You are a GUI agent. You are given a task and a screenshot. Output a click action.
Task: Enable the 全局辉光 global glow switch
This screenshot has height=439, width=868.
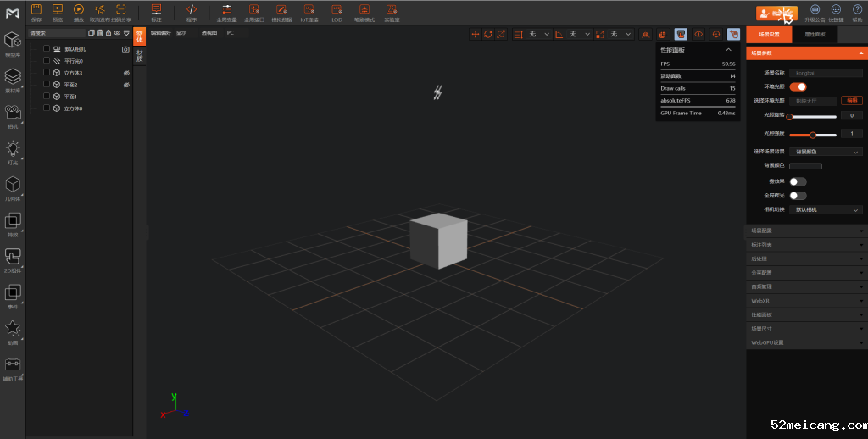coord(798,195)
